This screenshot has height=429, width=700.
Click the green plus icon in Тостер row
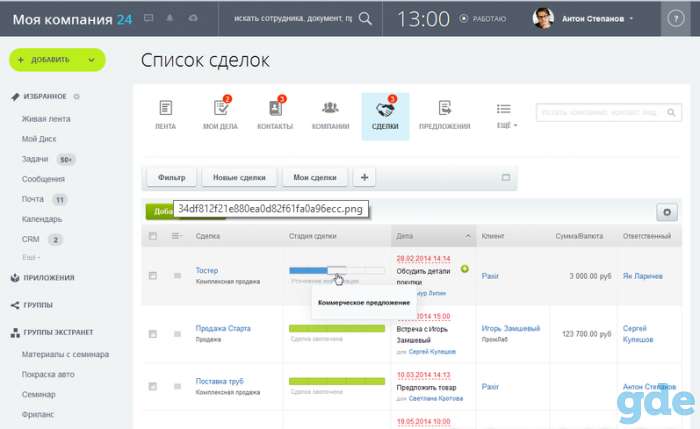click(x=465, y=269)
